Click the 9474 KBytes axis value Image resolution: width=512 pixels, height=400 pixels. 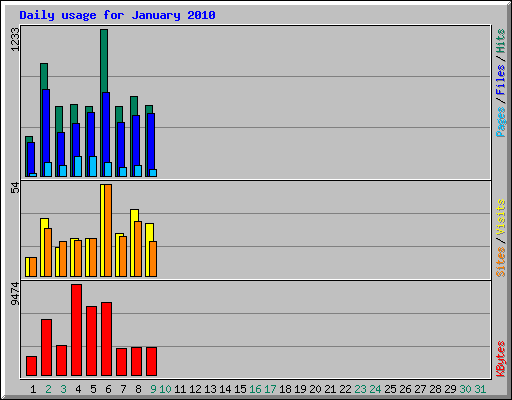[15, 294]
